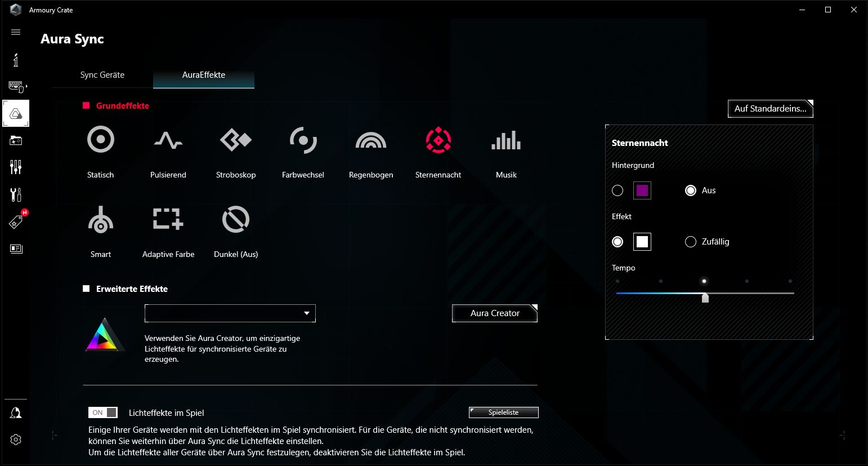
Task: Expand the Erweiterte Effekte dropdown
Action: pyautogui.click(x=230, y=313)
